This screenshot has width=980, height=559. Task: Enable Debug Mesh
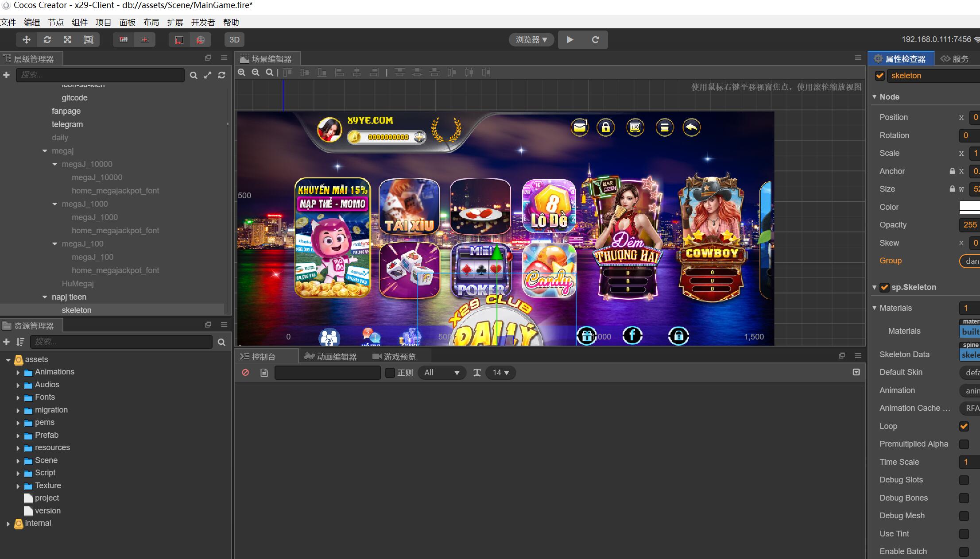(964, 516)
